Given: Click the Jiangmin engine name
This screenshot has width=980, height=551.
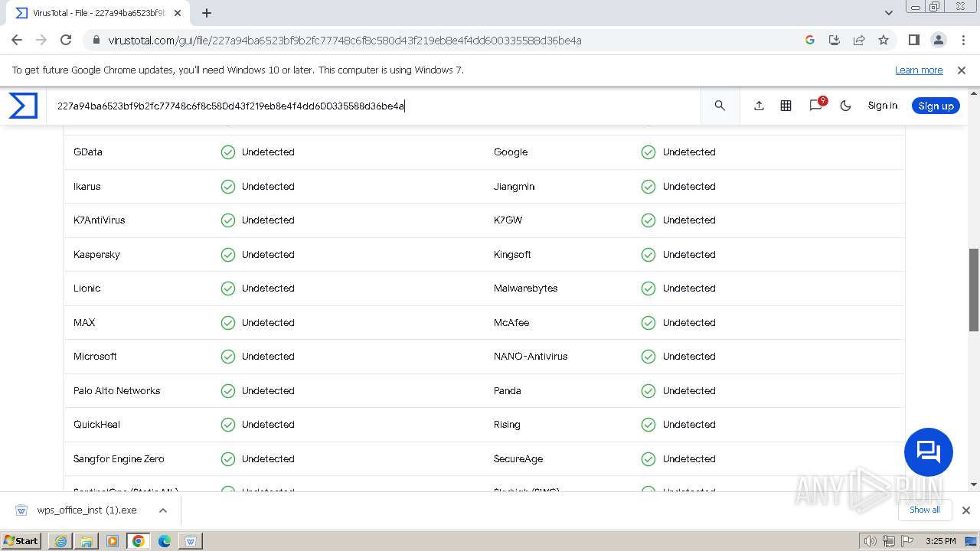Looking at the screenshot, I should pos(514,187).
